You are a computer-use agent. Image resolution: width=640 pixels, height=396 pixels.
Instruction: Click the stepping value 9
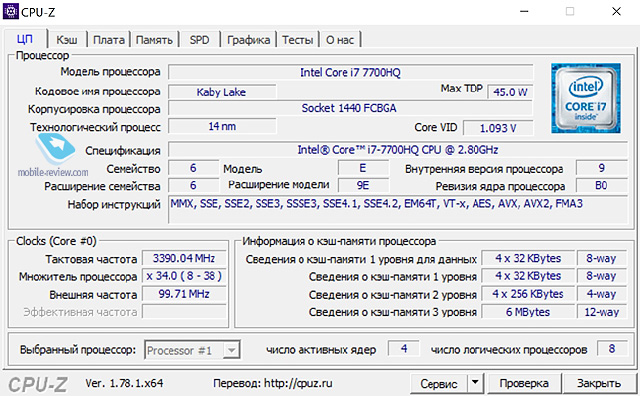pos(602,168)
